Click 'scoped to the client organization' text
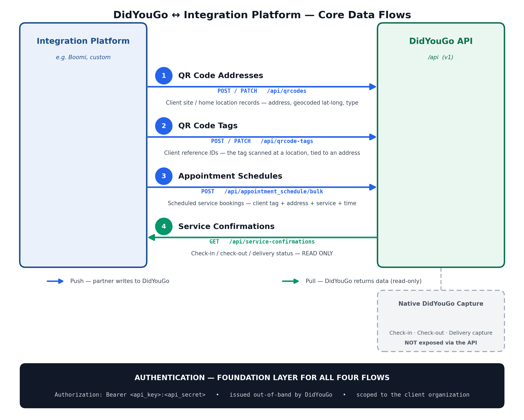This screenshot has height=420, width=524. pyautogui.click(x=413, y=395)
